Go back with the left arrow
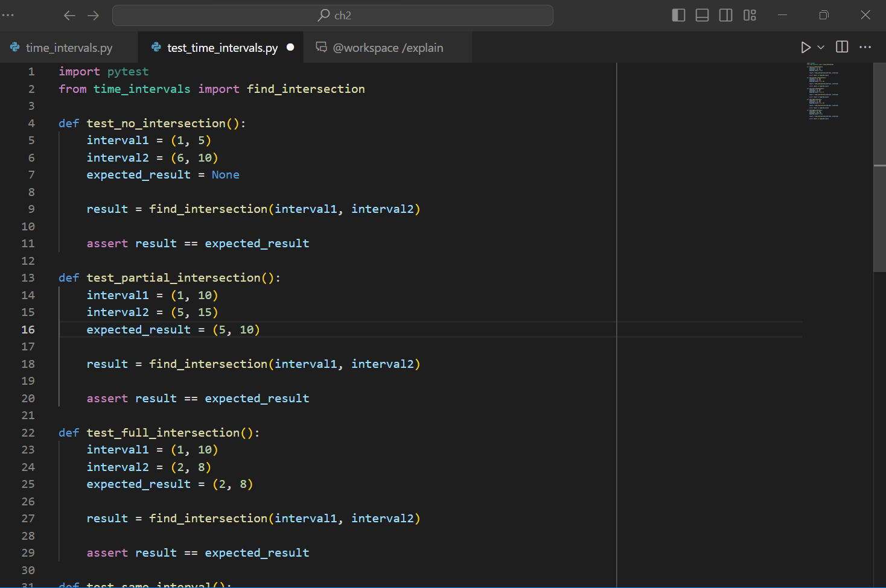This screenshot has height=588, width=886. click(x=70, y=15)
